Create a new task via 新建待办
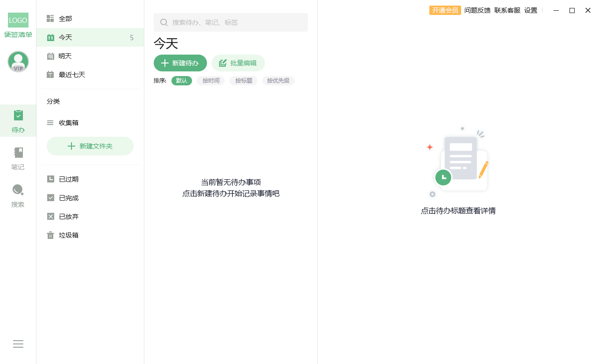Image resolution: width=598 pixels, height=364 pixels. (x=180, y=63)
